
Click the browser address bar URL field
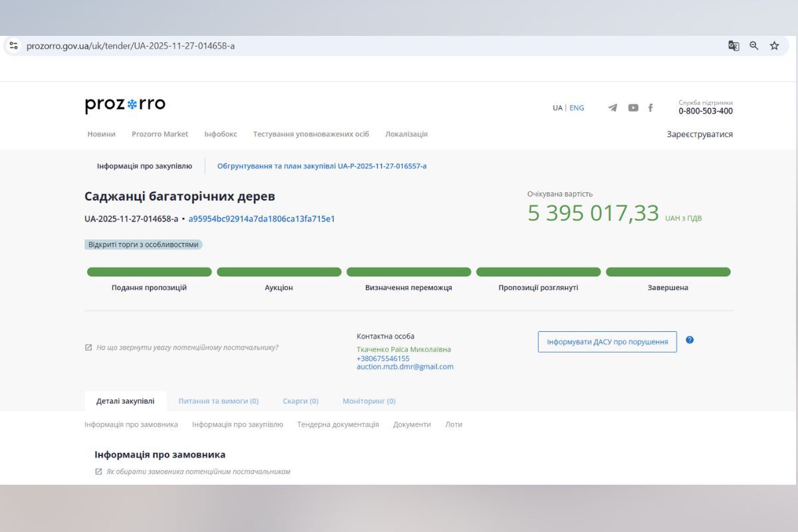pyautogui.click(x=131, y=46)
